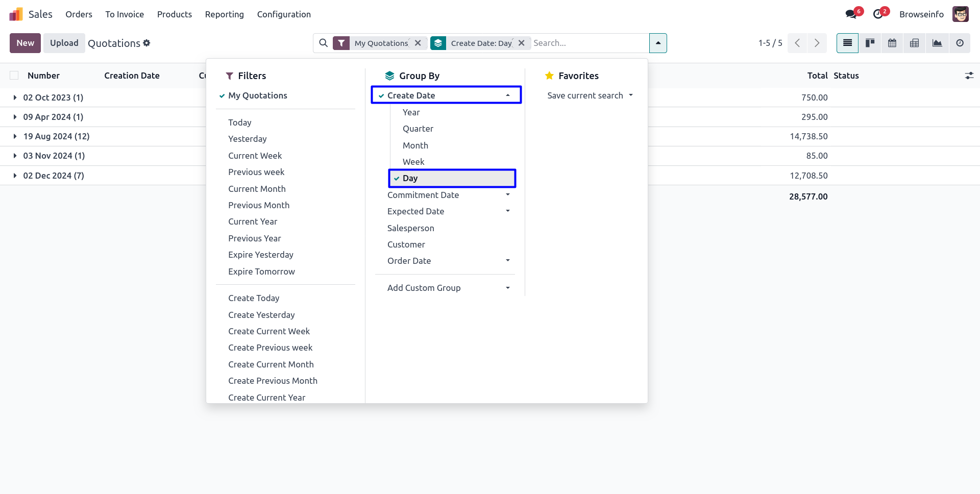The width and height of the screenshot is (980, 494).
Task: Click the Upload button
Action: [64, 43]
